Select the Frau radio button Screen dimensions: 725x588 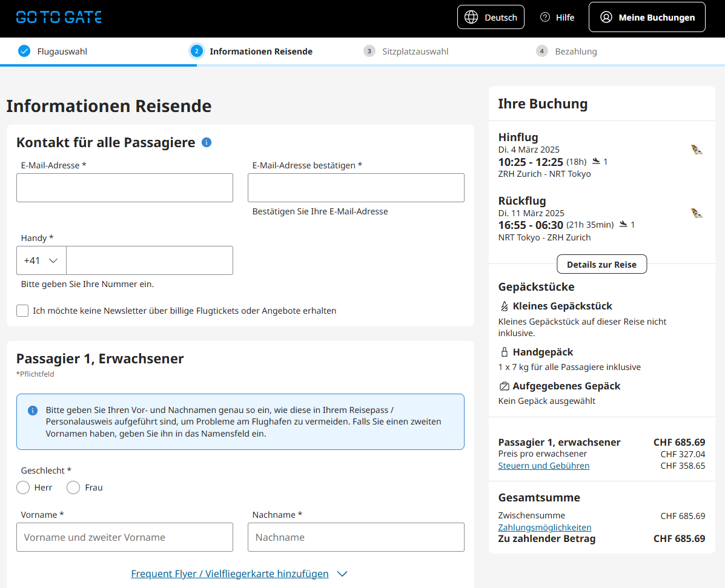[73, 487]
